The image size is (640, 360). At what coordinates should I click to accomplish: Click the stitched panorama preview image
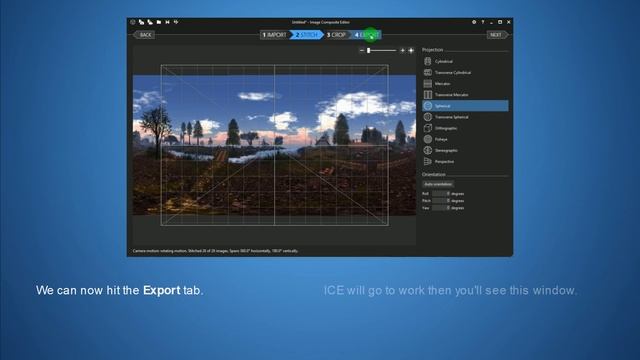(x=274, y=145)
